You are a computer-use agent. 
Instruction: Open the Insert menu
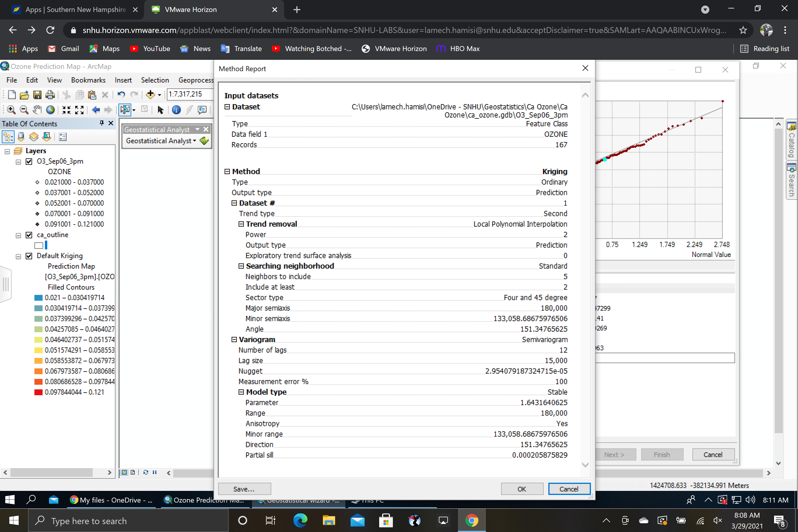click(x=123, y=80)
